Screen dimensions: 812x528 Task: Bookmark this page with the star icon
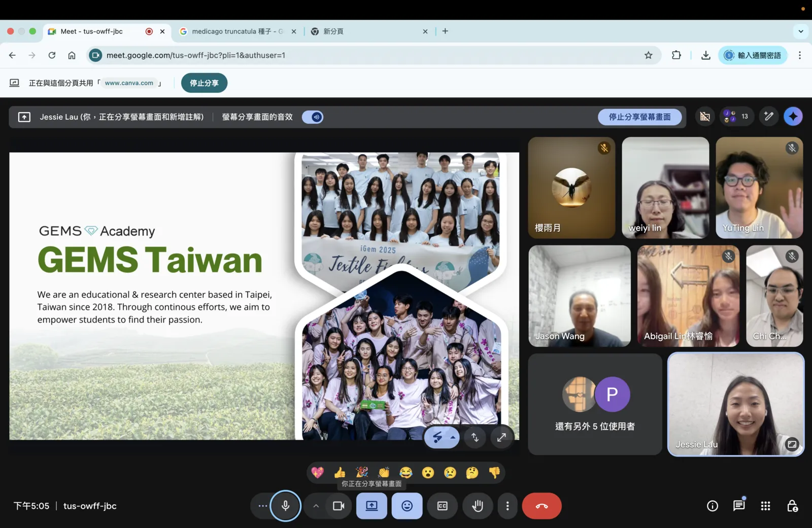[x=648, y=55]
